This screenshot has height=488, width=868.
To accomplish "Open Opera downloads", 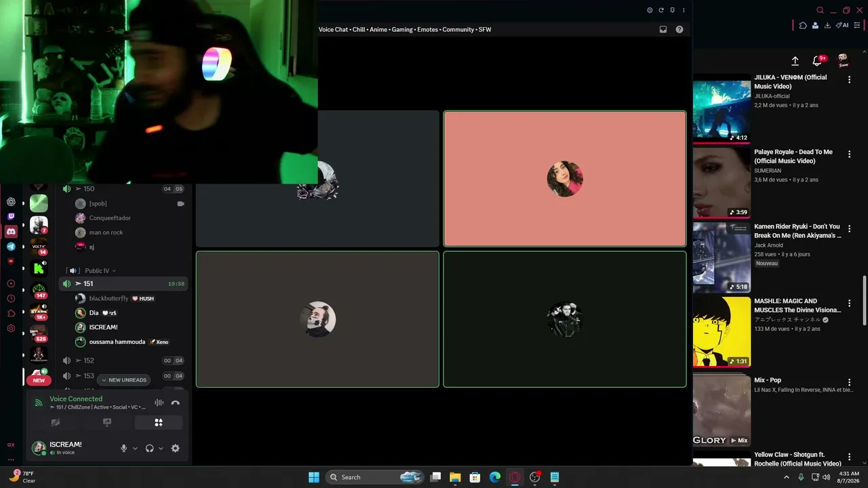I will (827, 25).
